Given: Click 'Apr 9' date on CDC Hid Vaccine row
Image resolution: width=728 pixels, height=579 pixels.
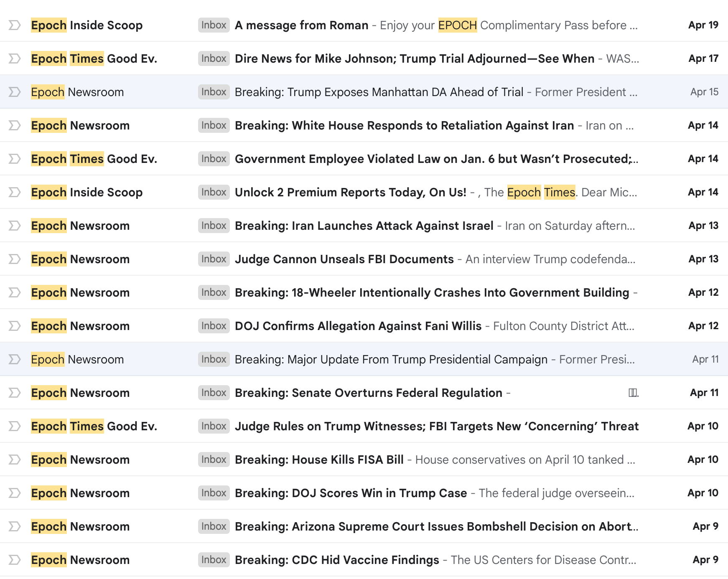Looking at the screenshot, I should 705,560.
